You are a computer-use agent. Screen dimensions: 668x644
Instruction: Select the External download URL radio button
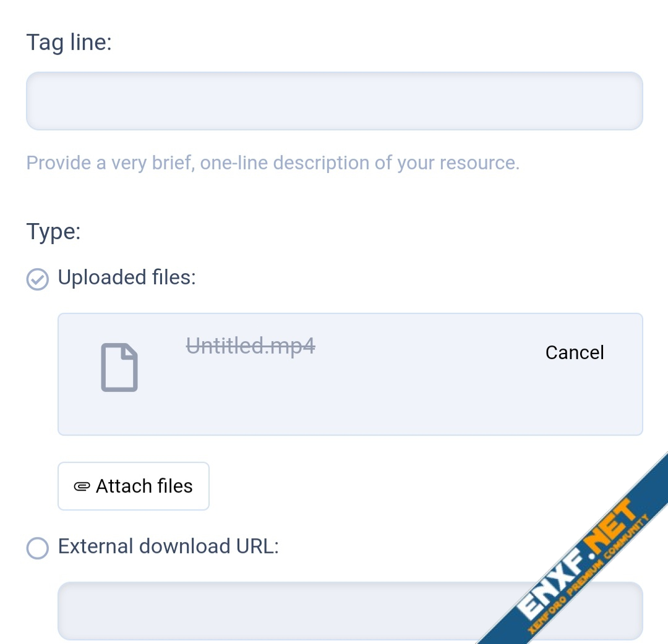[38, 548]
